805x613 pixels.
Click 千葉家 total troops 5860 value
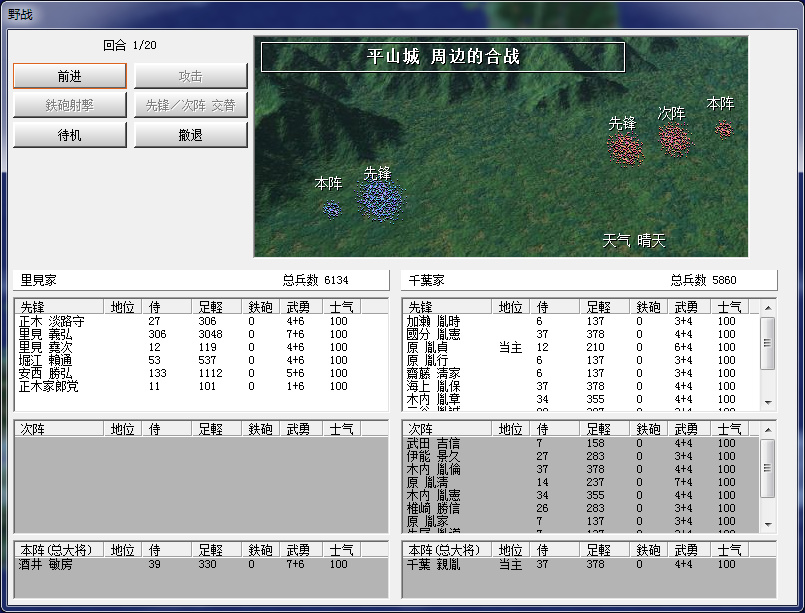[x=724, y=280]
